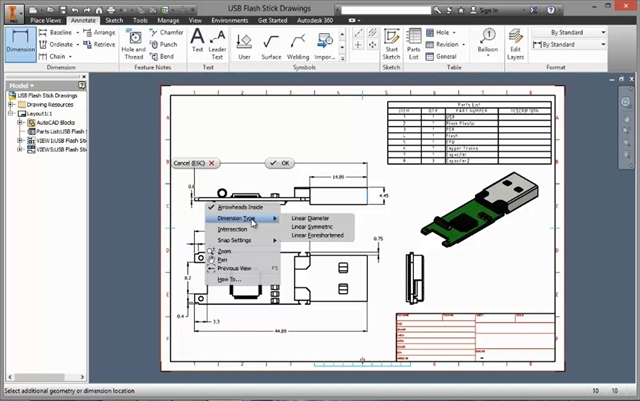Select VIEW5:USB Flash tree item

(x=57, y=149)
